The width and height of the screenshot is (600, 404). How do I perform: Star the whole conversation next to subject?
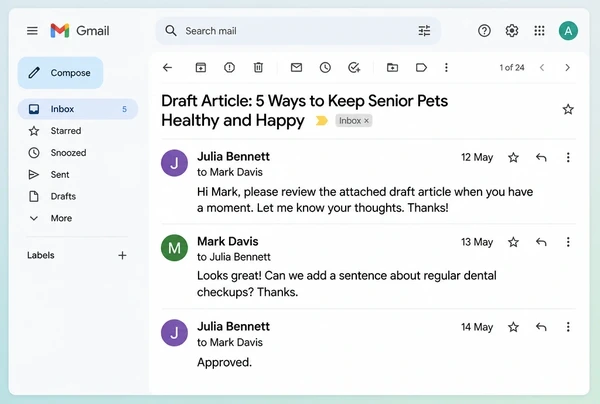point(568,109)
